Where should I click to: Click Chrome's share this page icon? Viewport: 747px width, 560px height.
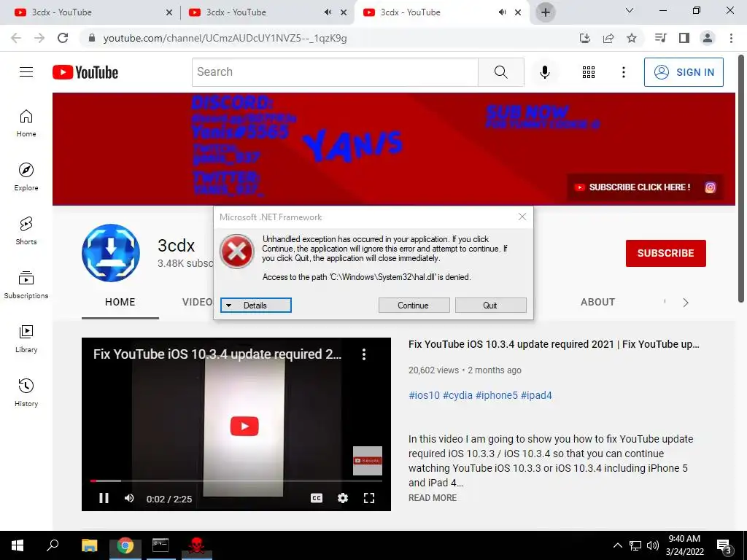(x=608, y=38)
